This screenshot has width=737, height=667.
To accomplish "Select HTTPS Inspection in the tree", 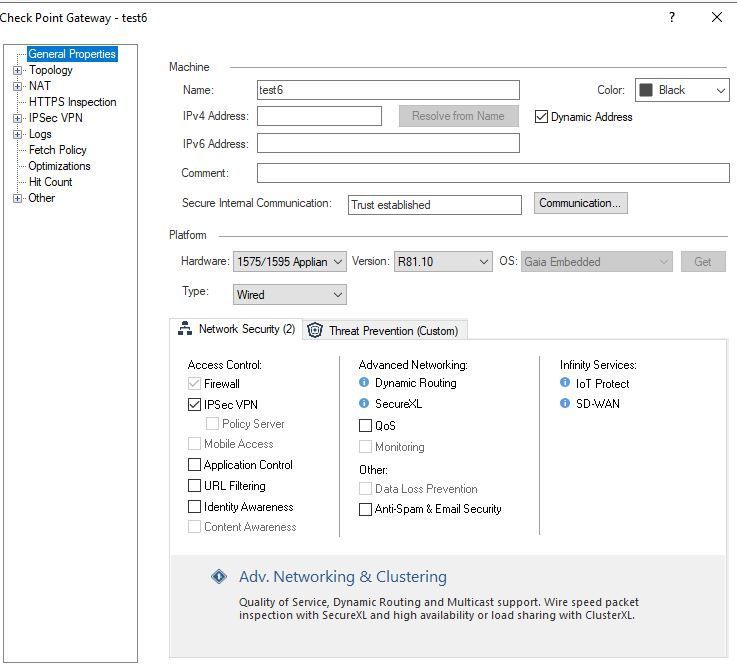I will 72,102.
